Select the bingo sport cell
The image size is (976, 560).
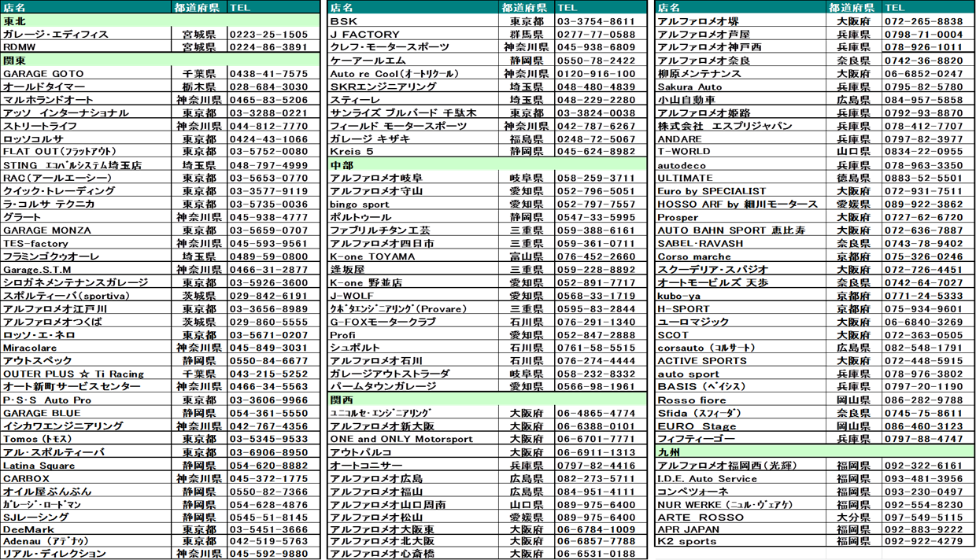pyautogui.click(x=413, y=204)
